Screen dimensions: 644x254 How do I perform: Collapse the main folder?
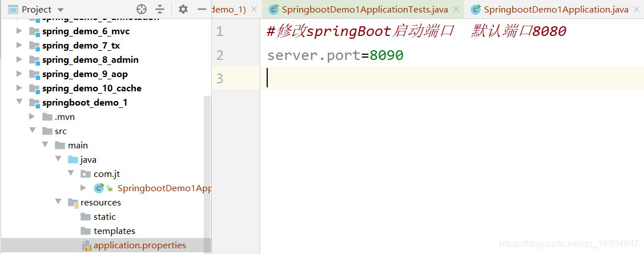(45, 145)
